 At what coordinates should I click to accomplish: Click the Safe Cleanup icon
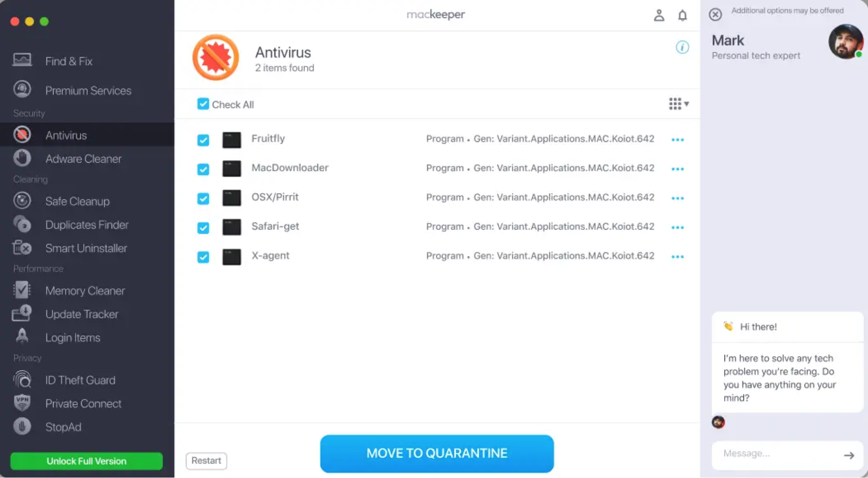point(22,200)
